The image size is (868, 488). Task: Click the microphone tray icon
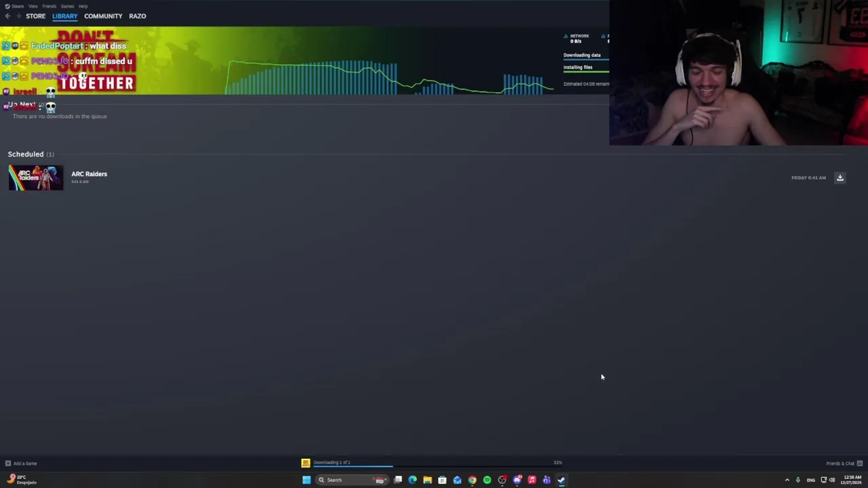point(798,480)
